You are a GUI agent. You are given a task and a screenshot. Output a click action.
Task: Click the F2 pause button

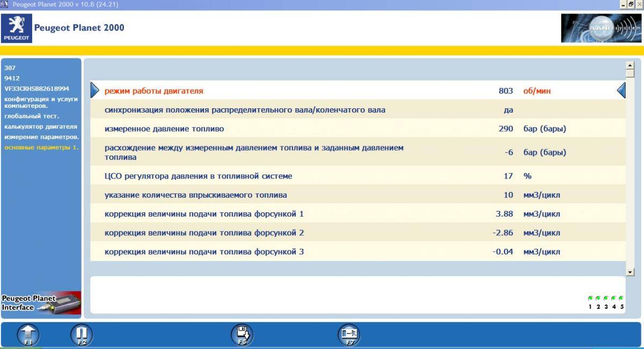(82, 335)
